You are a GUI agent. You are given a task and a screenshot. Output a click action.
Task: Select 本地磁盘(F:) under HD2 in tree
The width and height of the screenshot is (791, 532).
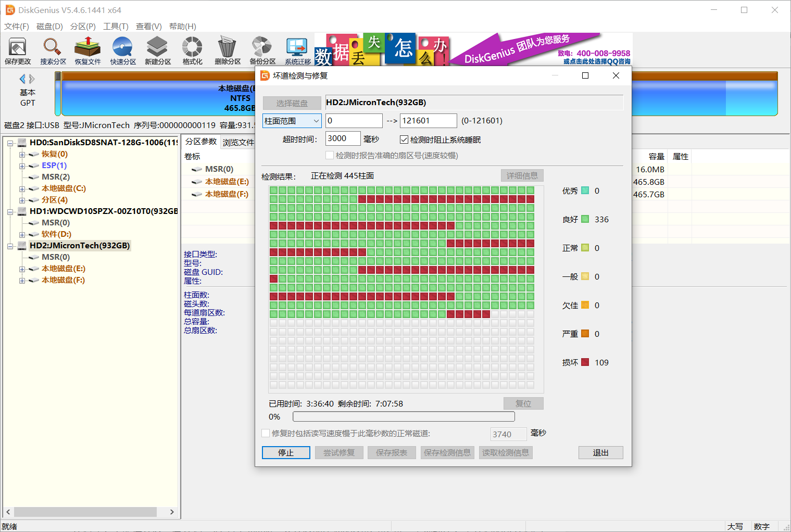(63, 280)
